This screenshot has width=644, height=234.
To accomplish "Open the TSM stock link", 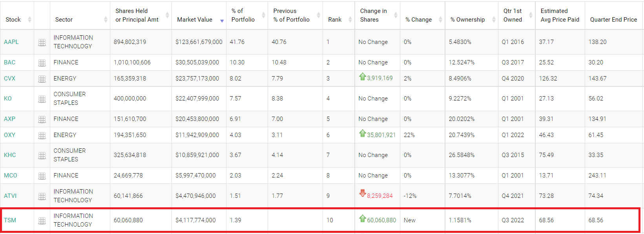I will [x=10, y=220].
